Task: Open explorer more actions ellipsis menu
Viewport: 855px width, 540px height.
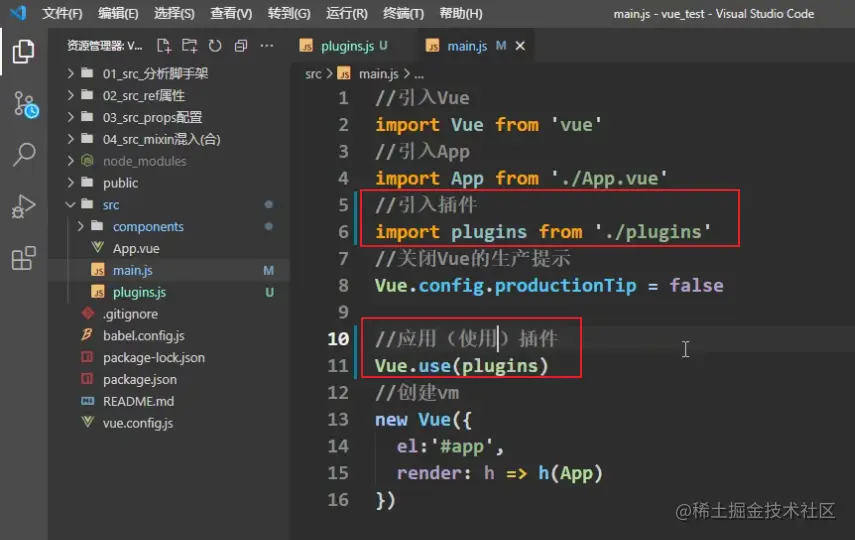Action: pos(267,46)
